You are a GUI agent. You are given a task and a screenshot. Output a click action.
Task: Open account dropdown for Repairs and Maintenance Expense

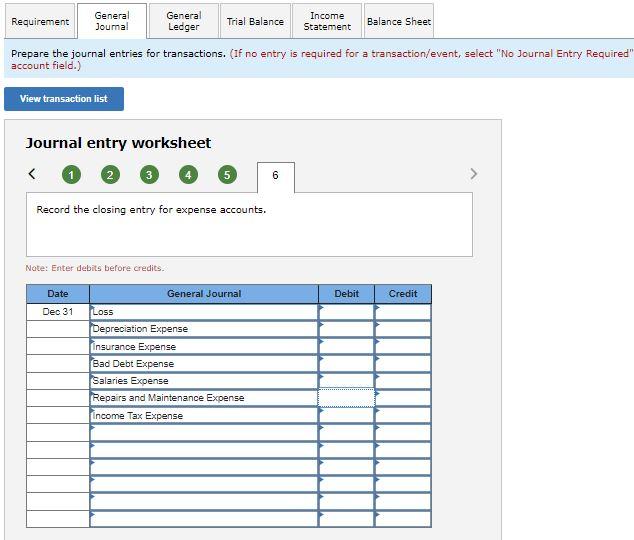coord(204,398)
